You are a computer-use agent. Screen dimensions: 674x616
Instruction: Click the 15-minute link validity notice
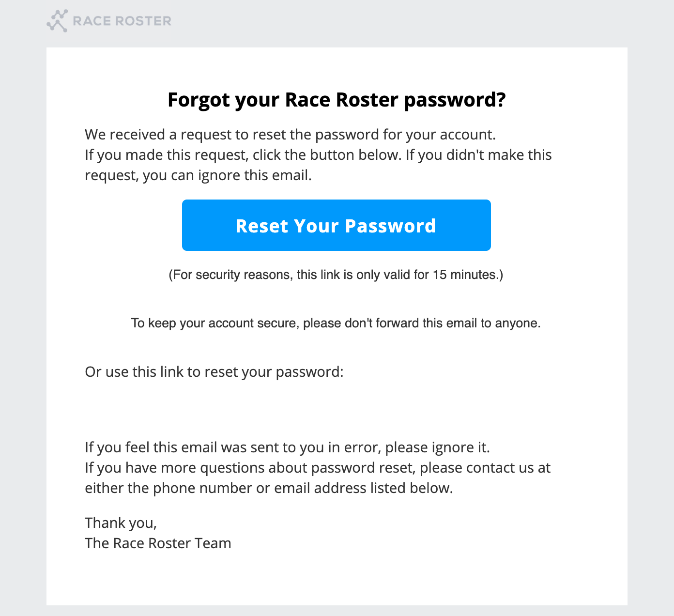[336, 275]
